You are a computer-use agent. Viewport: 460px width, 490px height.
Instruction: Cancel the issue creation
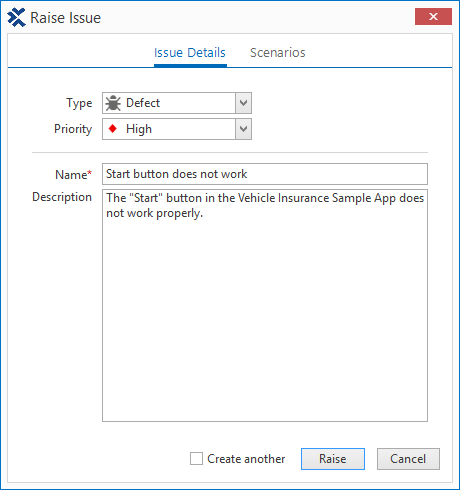[x=408, y=459]
